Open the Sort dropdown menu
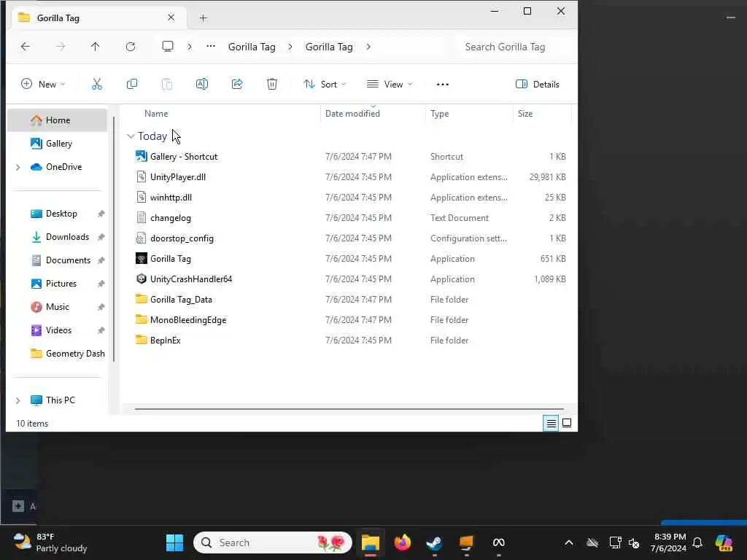Image resolution: width=747 pixels, height=560 pixels. point(325,85)
